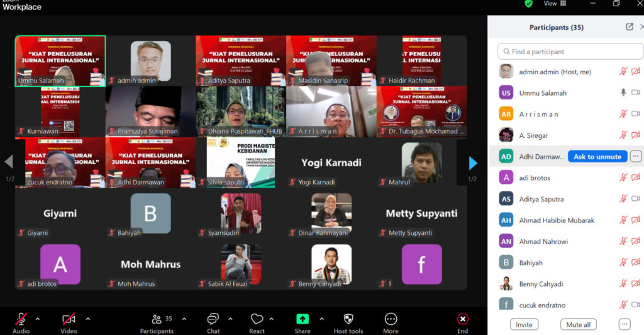This screenshot has height=335, width=644.
Task: Click Kurniawan video tile
Action: point(60,111)
